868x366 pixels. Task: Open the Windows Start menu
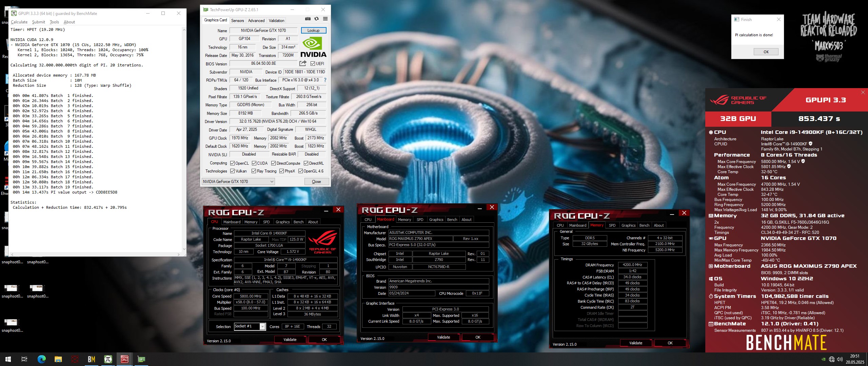(8, 359)
